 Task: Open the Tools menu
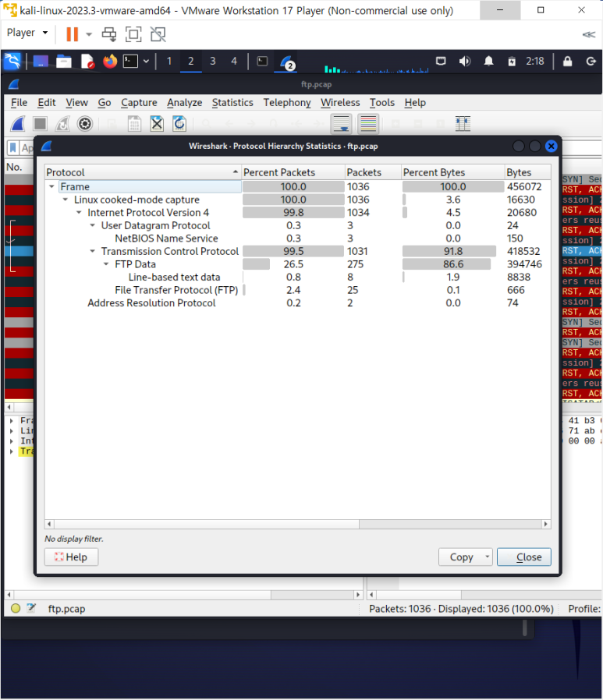[382, 102]
